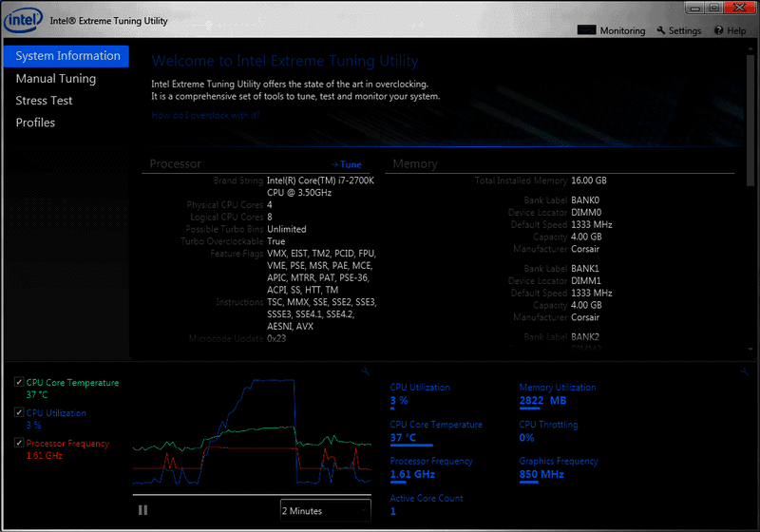Open the 2 Minutes time range dropdown
Viewport: 760px width, 532px height.
[325, 511]
